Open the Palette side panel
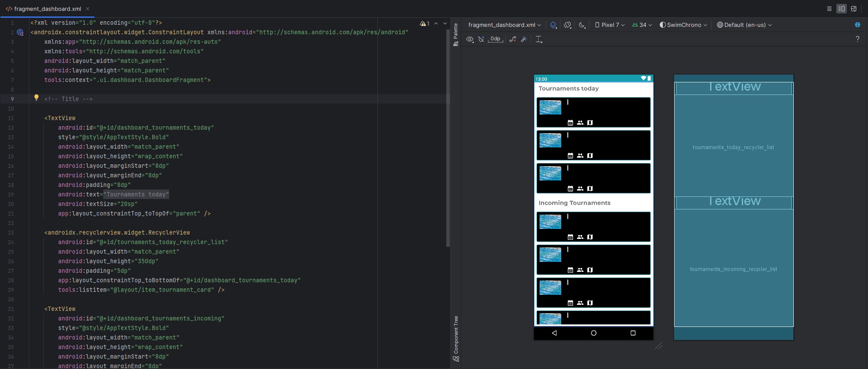Image resolution: width=868 pixels, height=369 pixels. (455, 35)
